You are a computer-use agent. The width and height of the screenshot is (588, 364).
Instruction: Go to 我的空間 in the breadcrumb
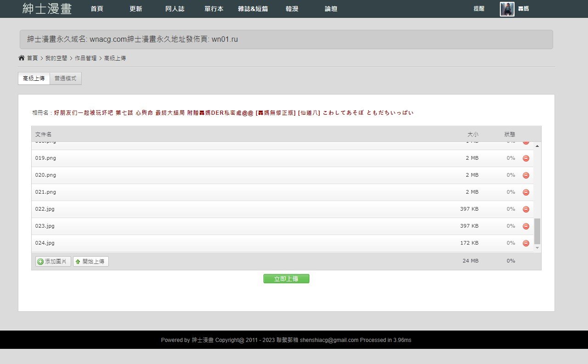[x=56, y=58]
